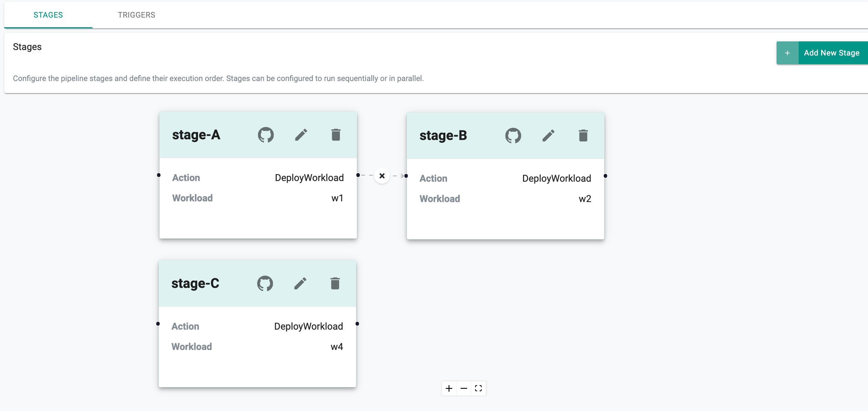Delete stage-B using the trash icon
Screen dimensions: 868x411
[583, 136]
